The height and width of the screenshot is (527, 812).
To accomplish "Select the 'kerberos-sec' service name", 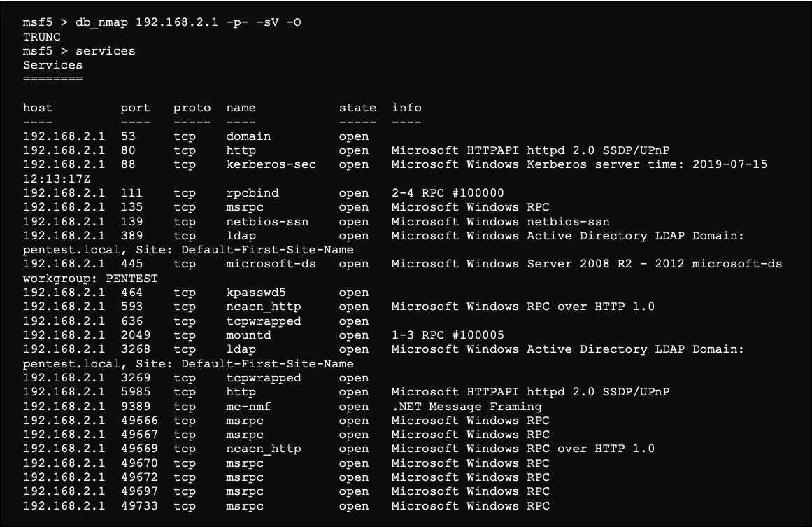I will [x=271, y=164].
